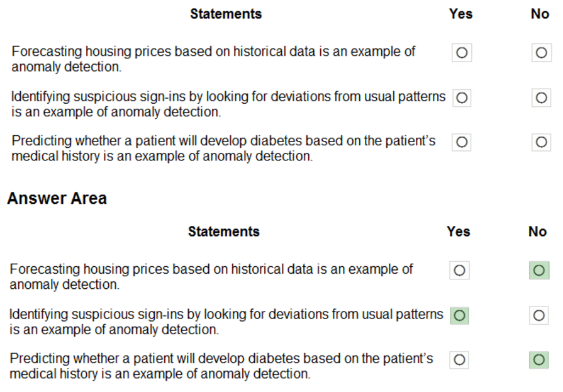
Task: Click the top forecasting housing prices statement text
Action: tap(213, 59)
